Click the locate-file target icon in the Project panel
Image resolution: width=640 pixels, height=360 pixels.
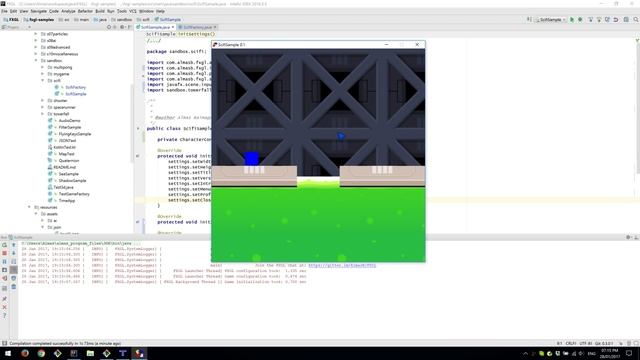pyautogui.click(x=109, y=27)
